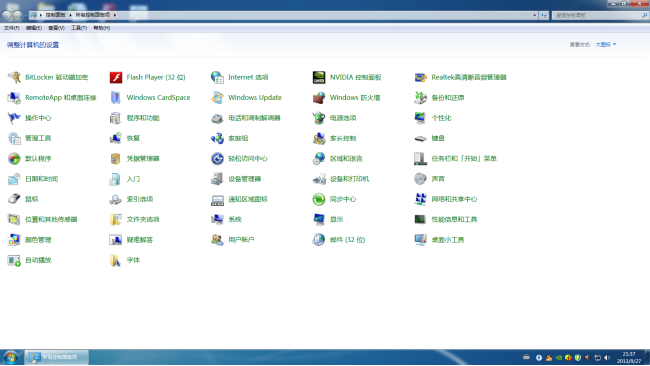Open the BitLocker 驱动器加密 icon
The width and height of the screenshot is (650, 366).
tap(14, 77)
